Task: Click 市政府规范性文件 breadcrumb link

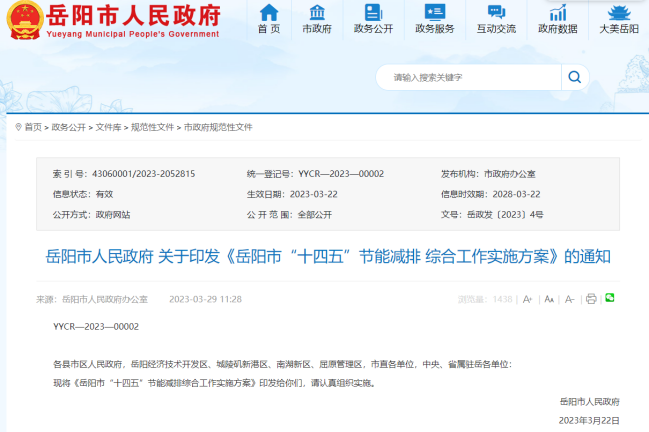Action: pos(218,127)
